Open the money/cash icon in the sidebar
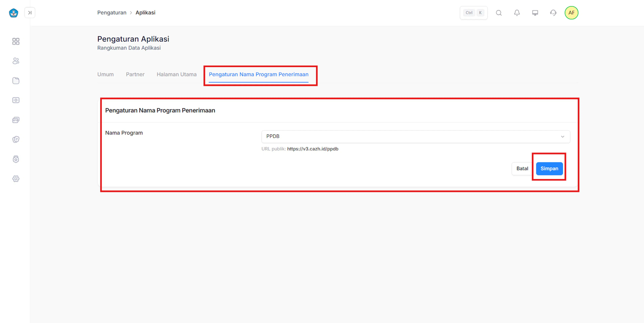The height and width of the screenshot is (323, 644). [x=16, y=100]
